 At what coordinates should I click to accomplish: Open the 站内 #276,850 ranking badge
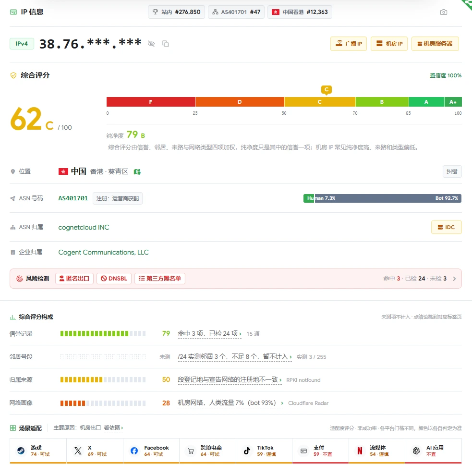(176, 12)
